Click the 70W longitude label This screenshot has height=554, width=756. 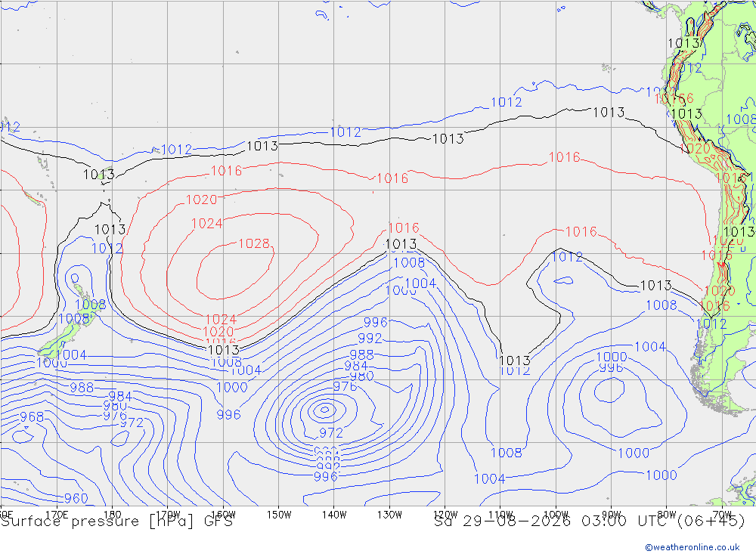(x=722, y=515)
